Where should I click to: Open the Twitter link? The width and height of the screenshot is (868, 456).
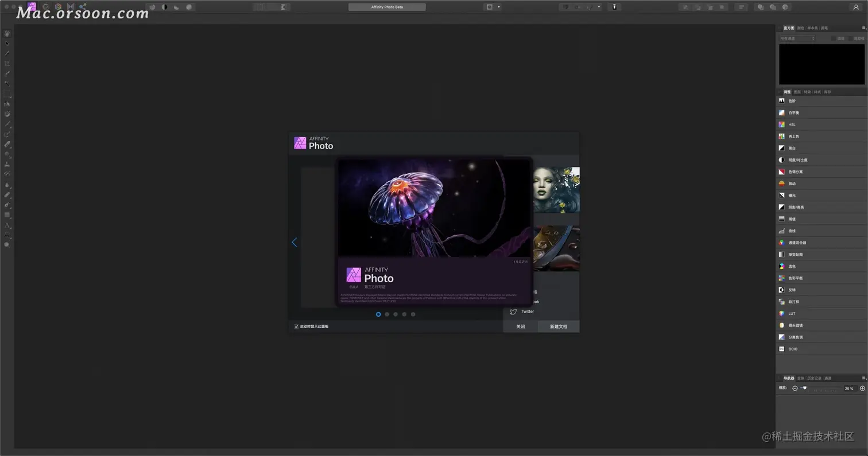point(528,311)
